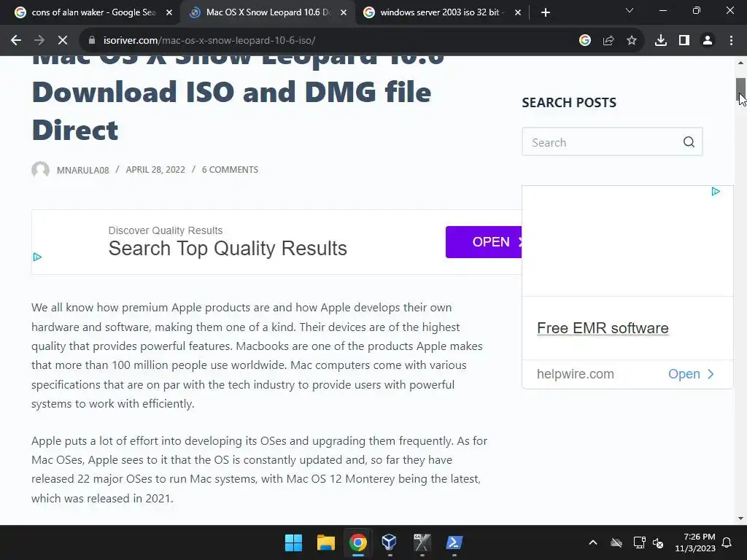Click the scrollbar down arrow
747x560 pixels.
(x=741, y=518)
